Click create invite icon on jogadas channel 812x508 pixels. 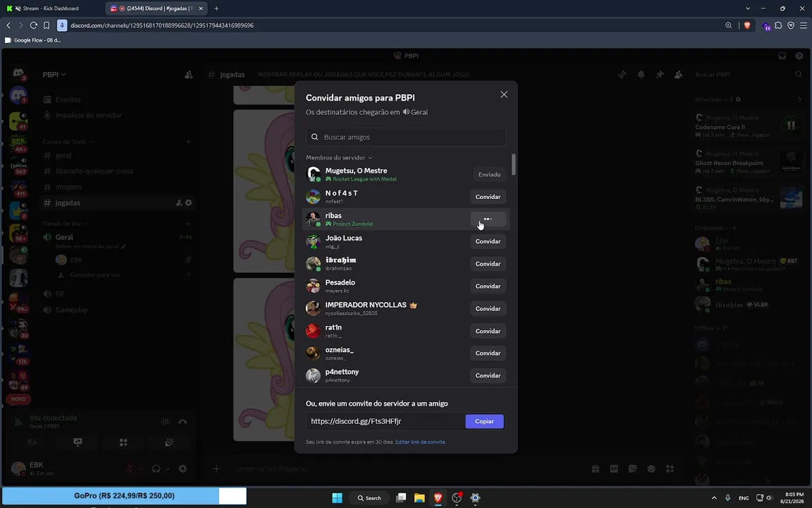coord(178,202)
